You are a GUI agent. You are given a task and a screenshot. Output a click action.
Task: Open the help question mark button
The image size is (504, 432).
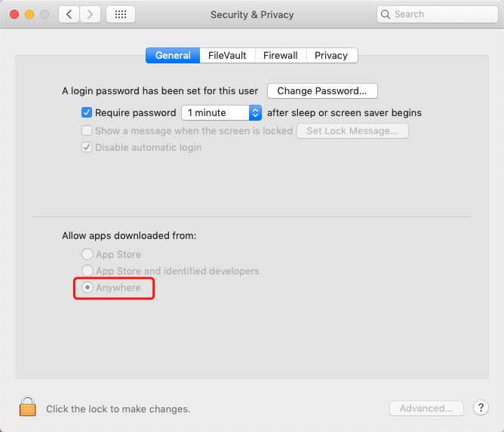click(x=481, y=408)
